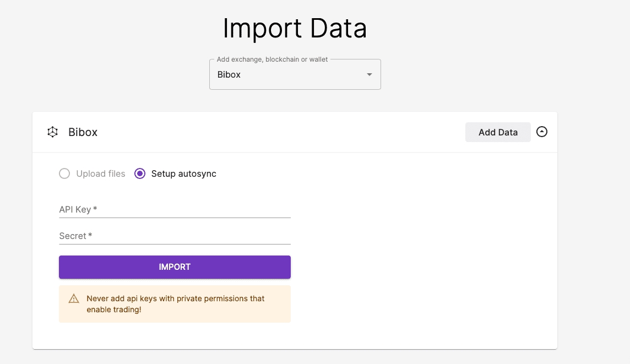This screenshot has height=364, width=630.
Task: Select the Upload files radio button
Action: (64, 174)
